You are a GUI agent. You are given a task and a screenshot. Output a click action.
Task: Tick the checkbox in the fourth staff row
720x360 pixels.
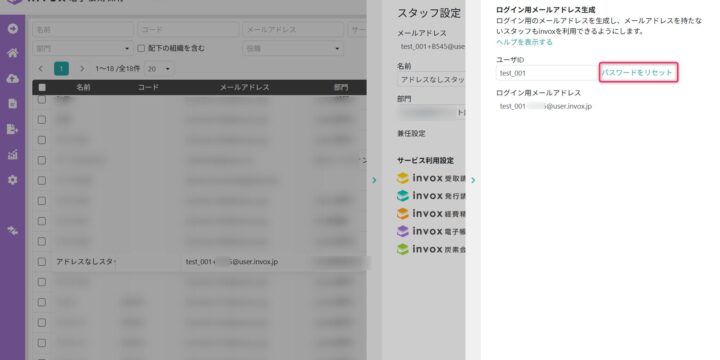[42, 160]
